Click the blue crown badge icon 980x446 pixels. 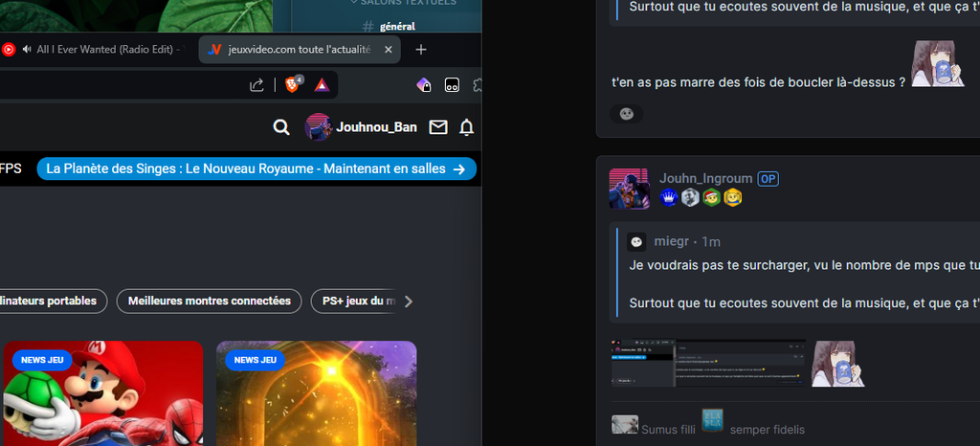click(669, 198)
